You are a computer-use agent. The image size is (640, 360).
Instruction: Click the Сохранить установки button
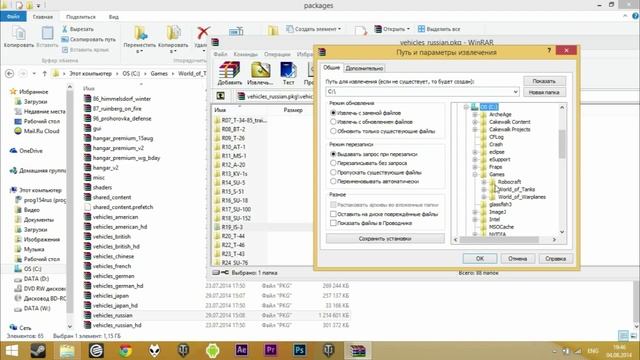(385, 239)
